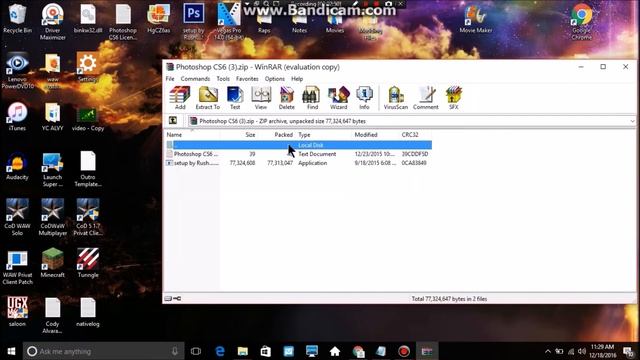Click the Extract To toolbar icon
This screenshot has height=360, width=640.
[208, 98]
